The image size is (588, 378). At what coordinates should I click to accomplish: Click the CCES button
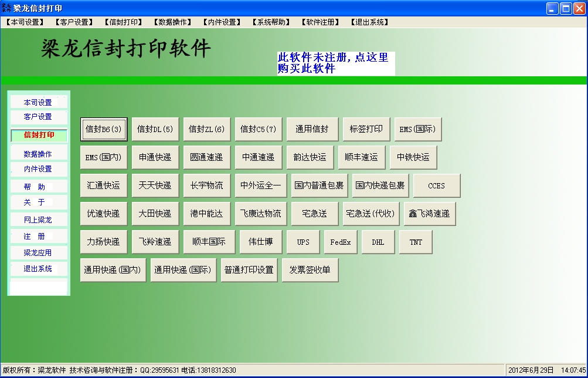pos(437,185)
